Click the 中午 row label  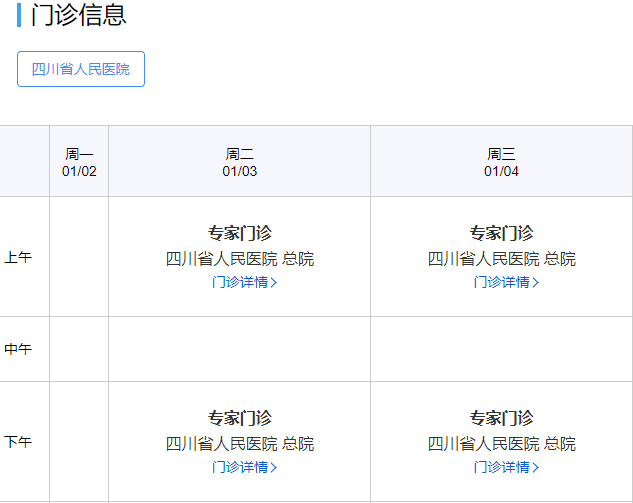[18, 349]
